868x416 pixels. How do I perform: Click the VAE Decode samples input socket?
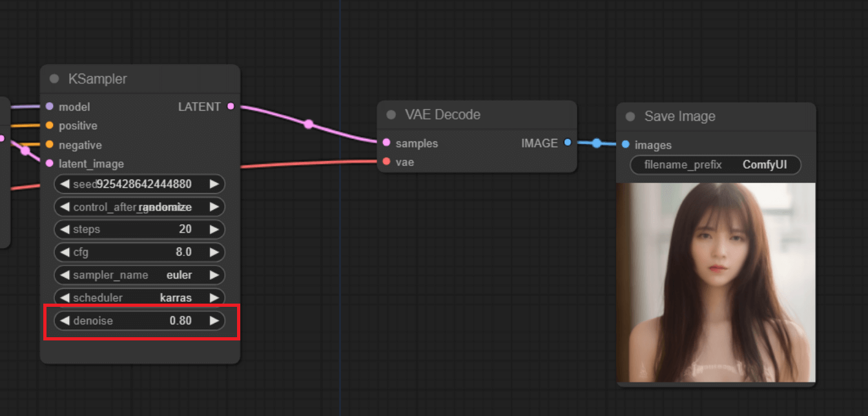pyautogui.click(x=386, y=143)
